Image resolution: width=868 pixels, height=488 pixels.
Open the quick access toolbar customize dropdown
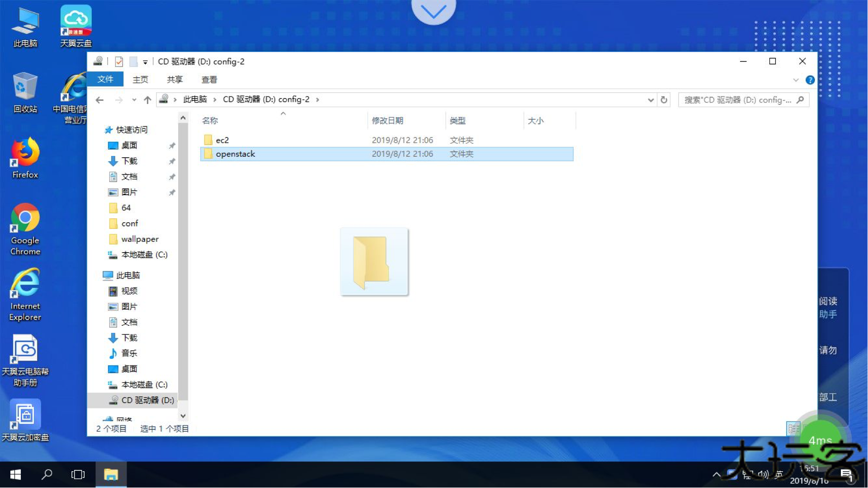coord(145,61)
